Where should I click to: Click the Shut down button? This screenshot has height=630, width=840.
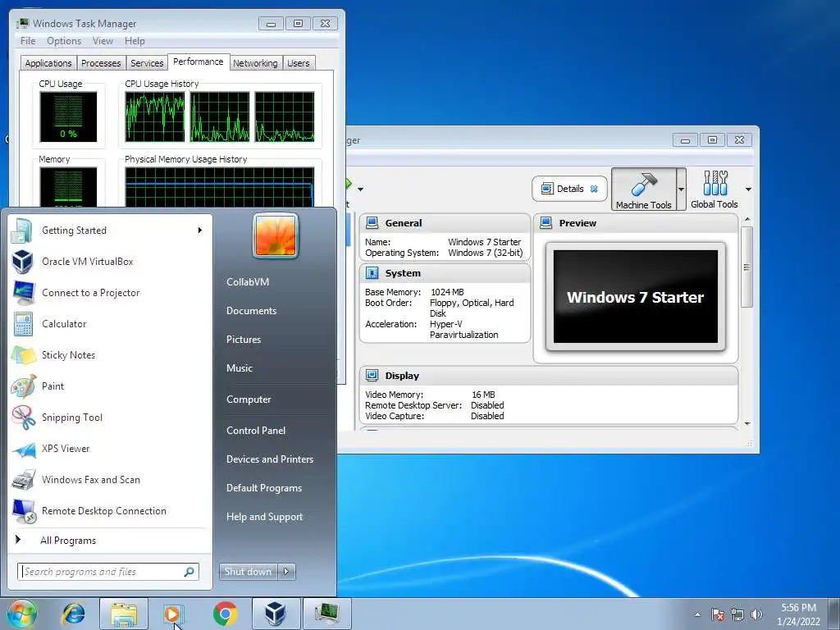[x=248, y=572]
